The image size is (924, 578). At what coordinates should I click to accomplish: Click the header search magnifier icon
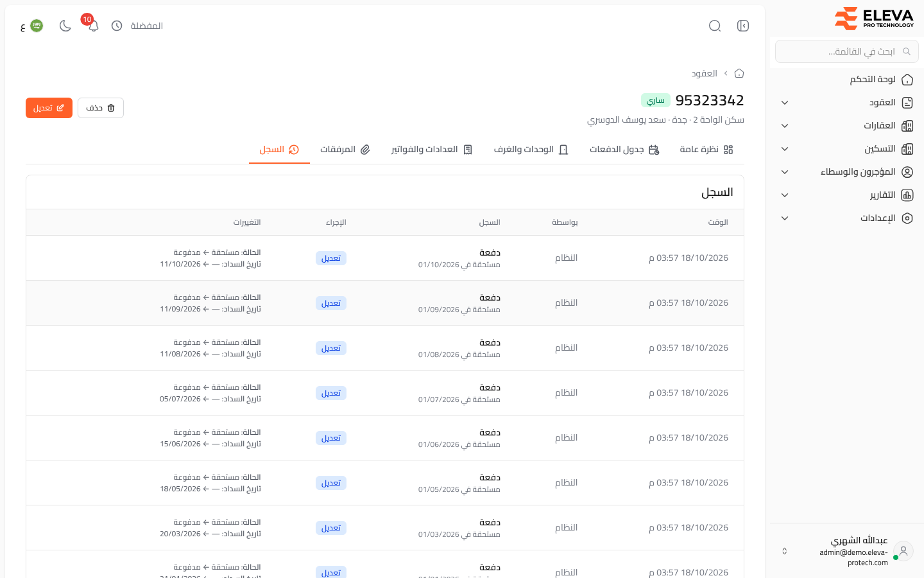pyautogui.click(x=715, y=26)
